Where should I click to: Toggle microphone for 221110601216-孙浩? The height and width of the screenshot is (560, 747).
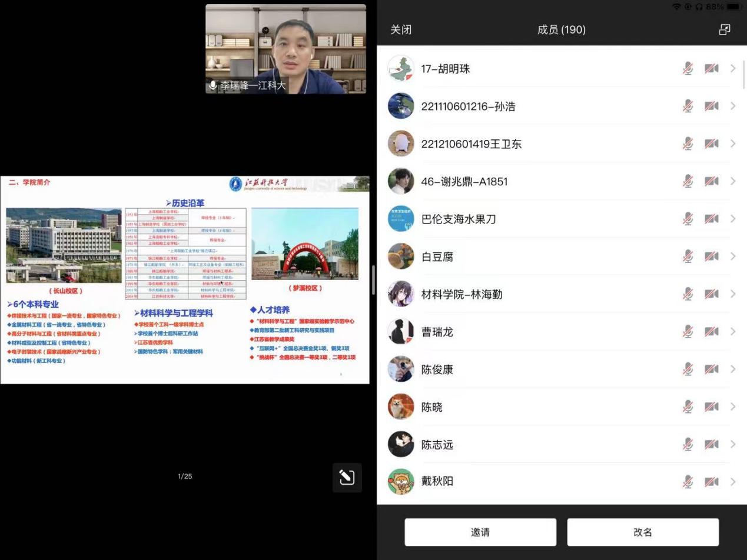pyautogui.click(x=688, y=106)
